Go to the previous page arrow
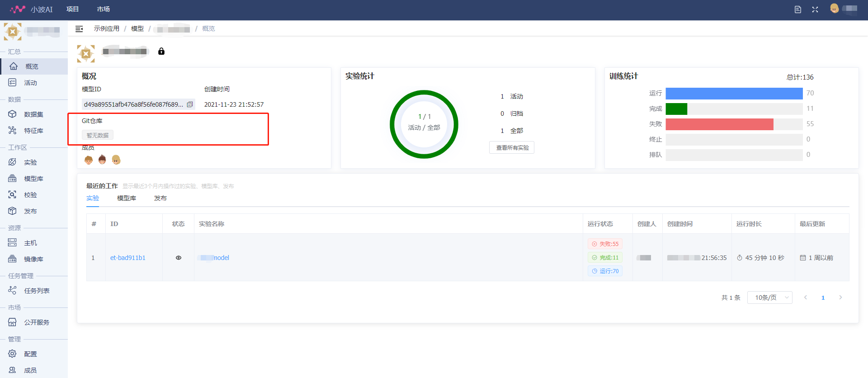The height and width of the screenshot is (378, 868). tap(806, 298)
